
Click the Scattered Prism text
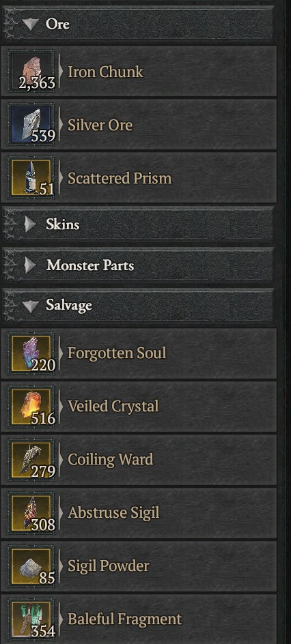(x=119, y=178)
